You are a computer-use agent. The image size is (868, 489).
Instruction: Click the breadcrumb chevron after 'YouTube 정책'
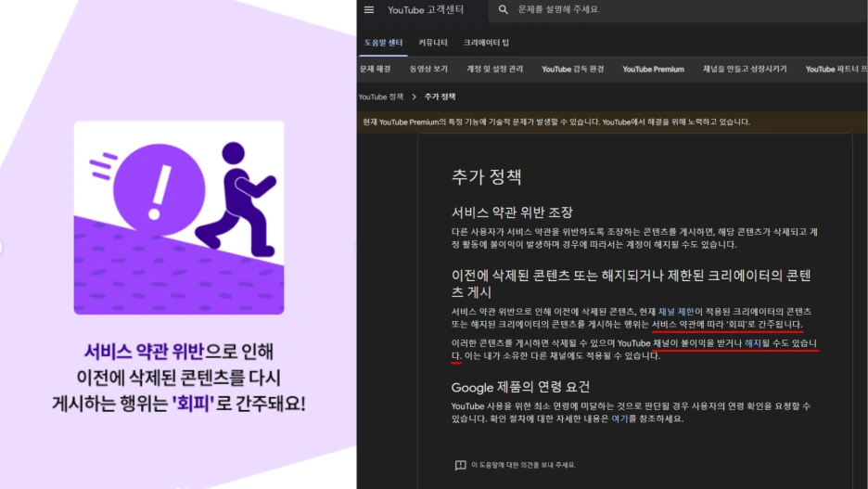415,97
